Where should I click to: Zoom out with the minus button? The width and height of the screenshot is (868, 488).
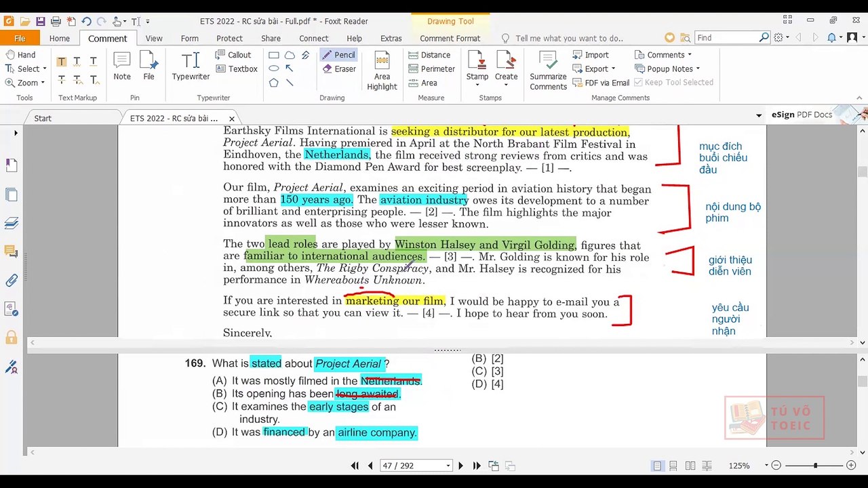776,466
